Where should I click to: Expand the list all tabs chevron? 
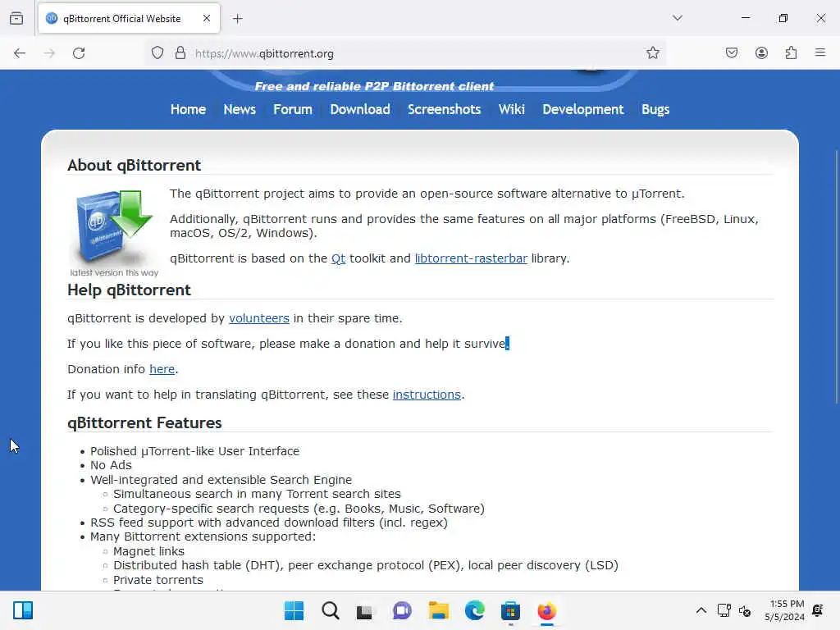tap(678, 18)
